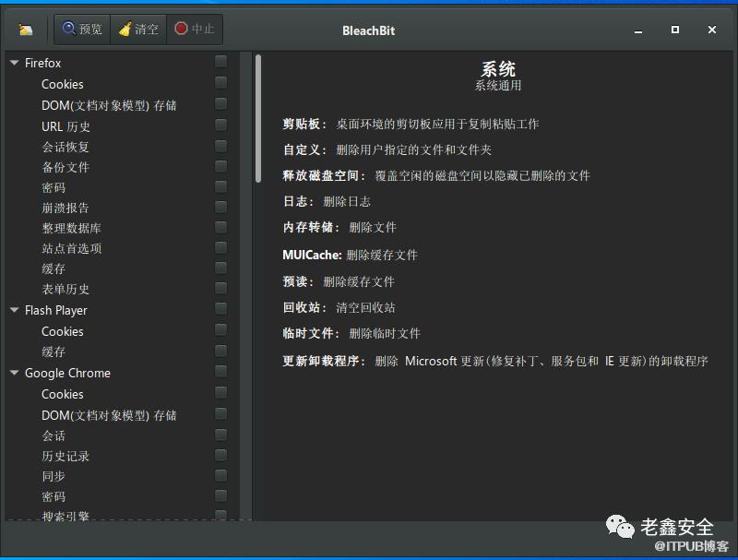
Task: Click the 释放磁盘空间 description label
Action: (324, 176)
